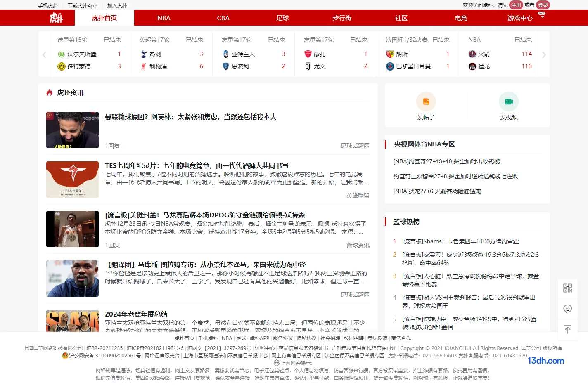This screenshot has height=385, width=588.
Task: Click the flame icon beside 虎扑资讯
Action: tap(50, 92)
